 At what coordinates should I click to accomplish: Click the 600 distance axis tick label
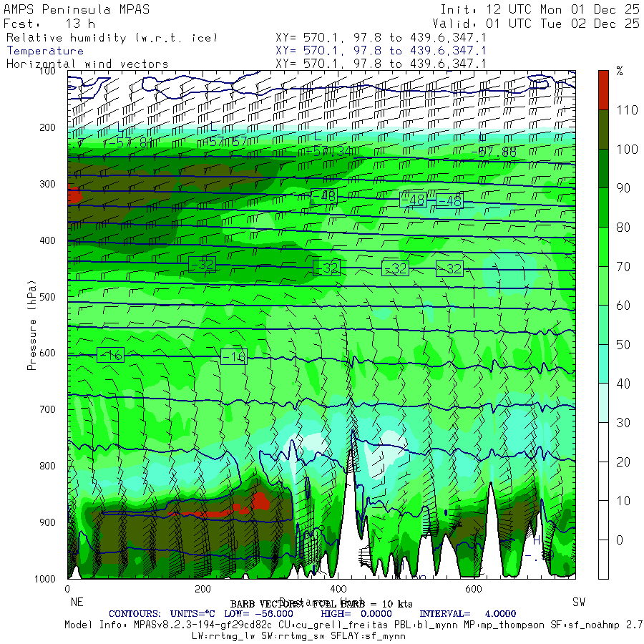tap(473, 589)
